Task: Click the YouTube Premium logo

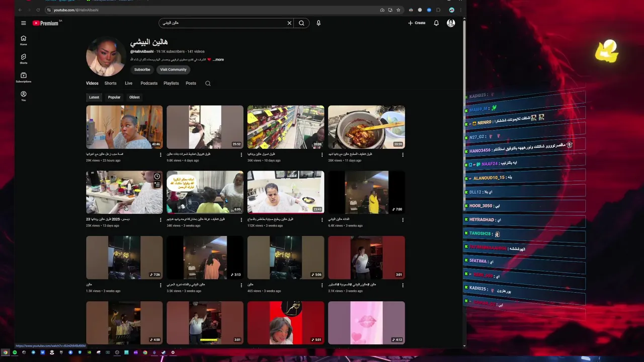Action: (x=46, y=23)
